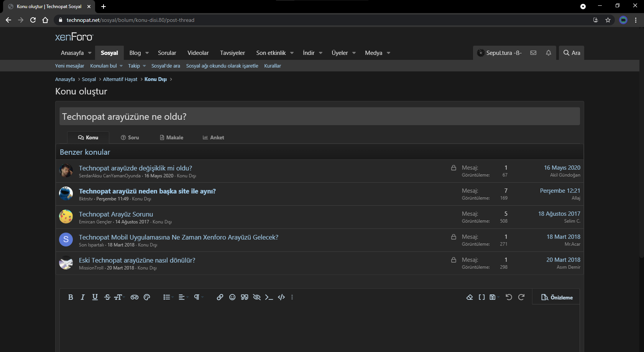Image resolution: width=644 pixels, height=352 pixels.
Task: Insert a quote block
Action: tap(245, 297)
